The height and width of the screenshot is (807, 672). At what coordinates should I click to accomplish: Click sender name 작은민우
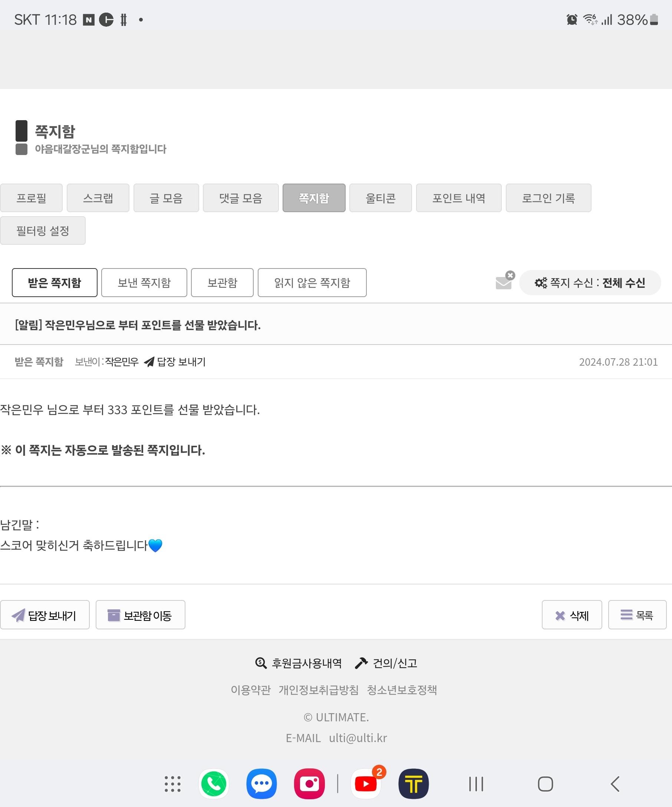tap(122, 362)
